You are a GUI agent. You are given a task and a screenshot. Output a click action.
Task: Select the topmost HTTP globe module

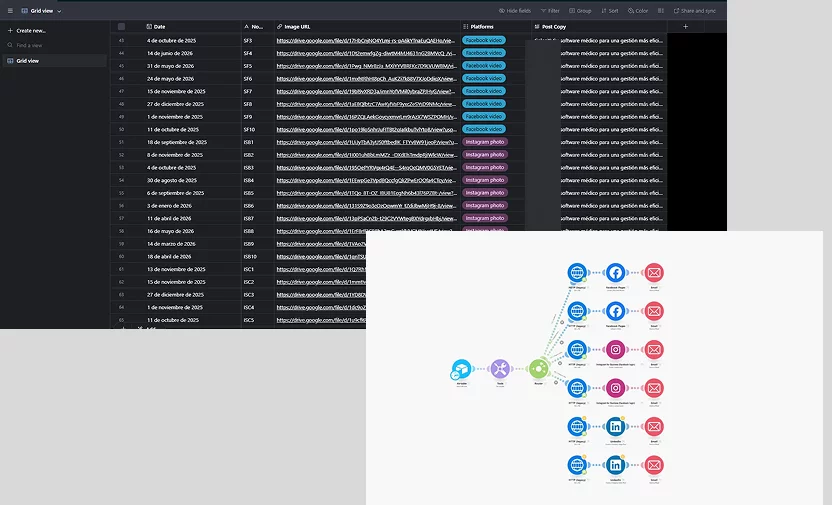click(x=577, y=273)
